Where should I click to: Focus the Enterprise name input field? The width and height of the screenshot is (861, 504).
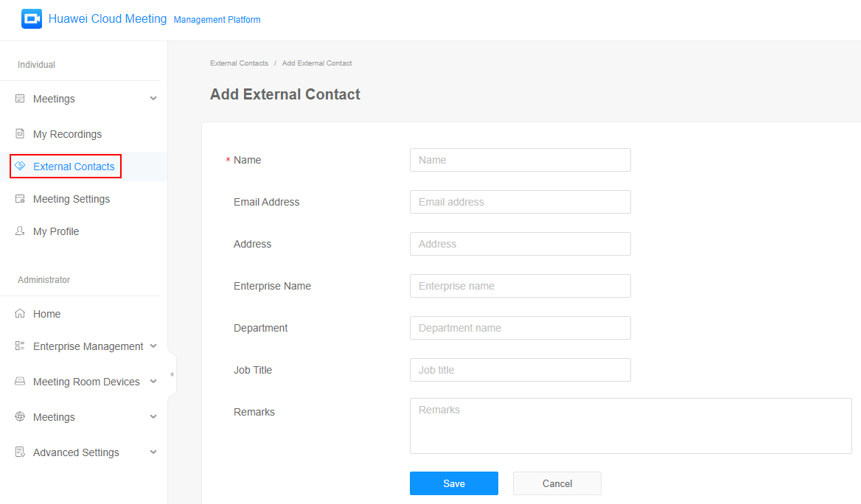click(520, 286)
